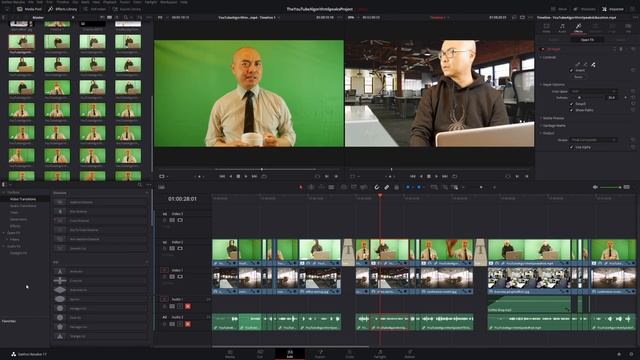Screen dimensions: 640x360
Task: Open Media Pool panel from top toolbar
Action: coord(29,9)
